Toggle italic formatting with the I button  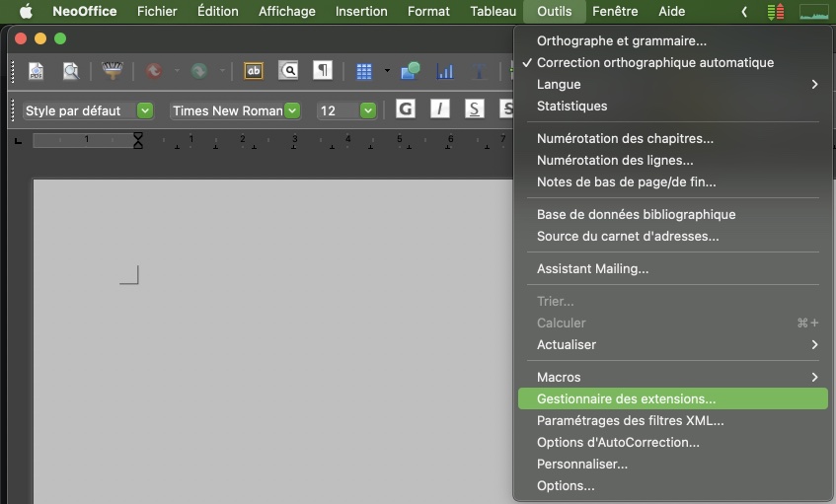tap(440, 109)
